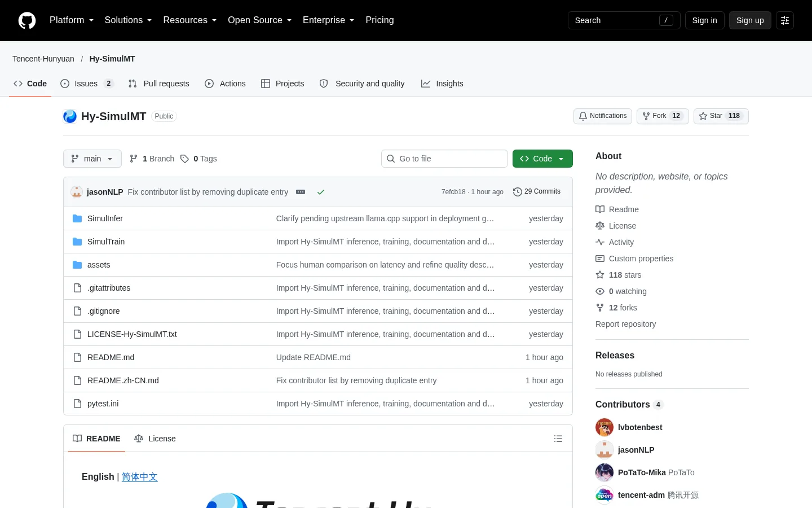
Task: Expand the Solutions menu
Action: pos(128,20)
